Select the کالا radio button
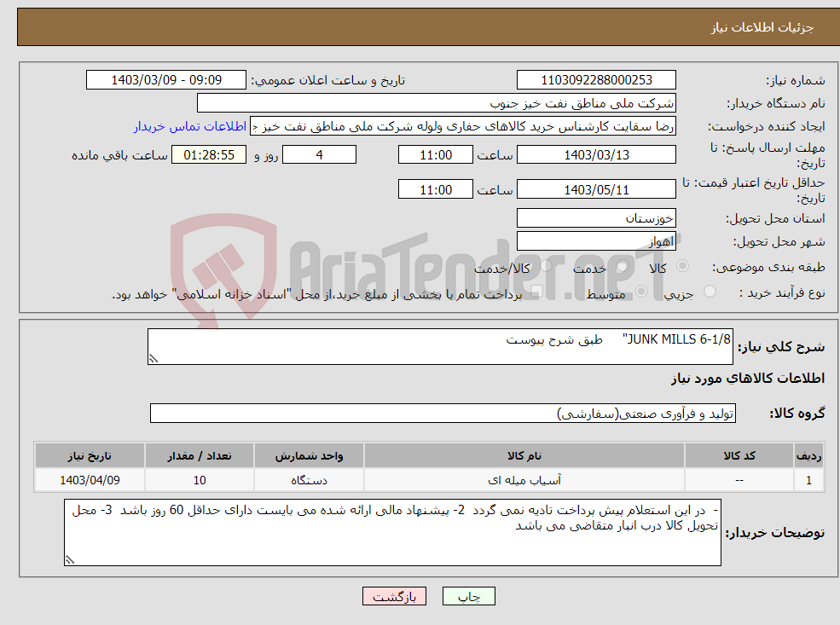The image size is (840, 625). click(x=682, y=266)
